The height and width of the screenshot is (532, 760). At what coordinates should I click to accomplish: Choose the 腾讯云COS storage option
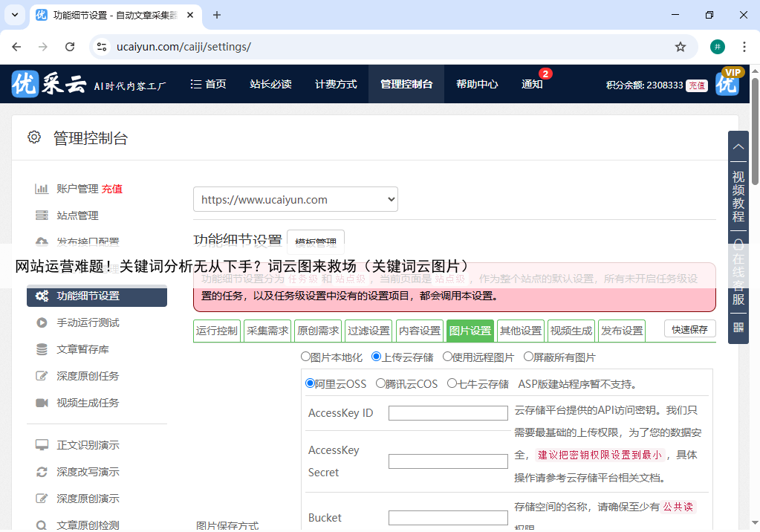[380, 384]
